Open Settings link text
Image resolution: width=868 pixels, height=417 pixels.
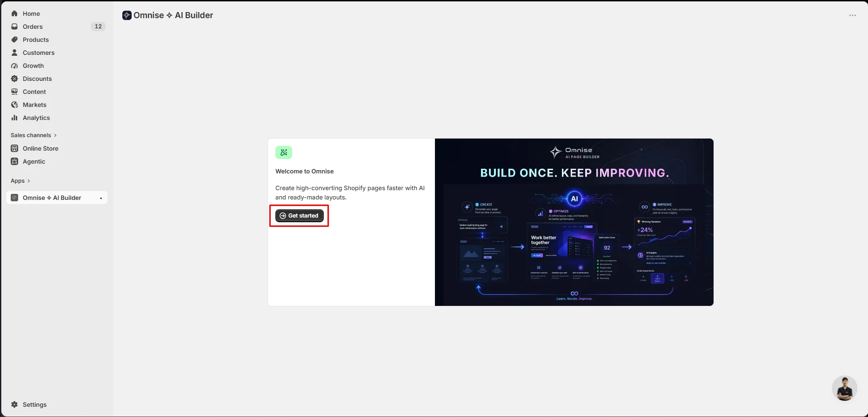(35, 404)
